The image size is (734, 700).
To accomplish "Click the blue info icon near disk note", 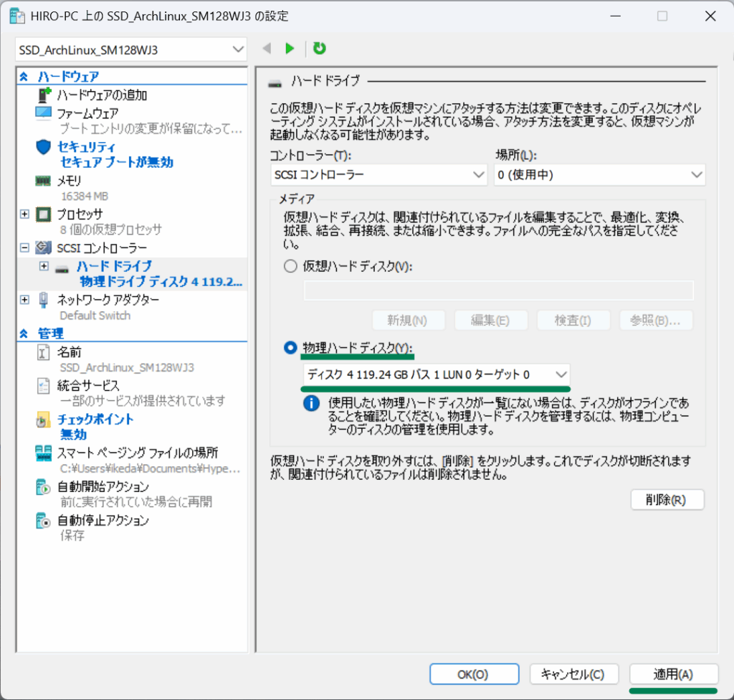I will pos(311,403).
